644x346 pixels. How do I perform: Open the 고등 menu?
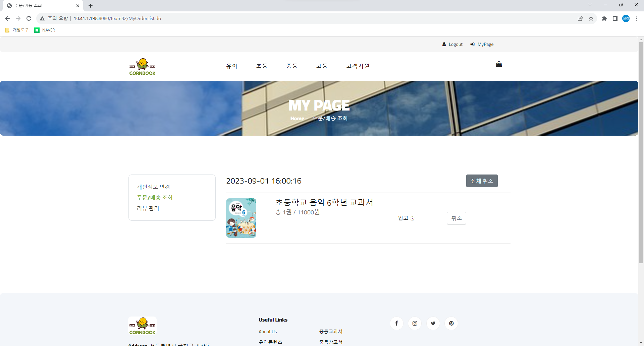322,66
